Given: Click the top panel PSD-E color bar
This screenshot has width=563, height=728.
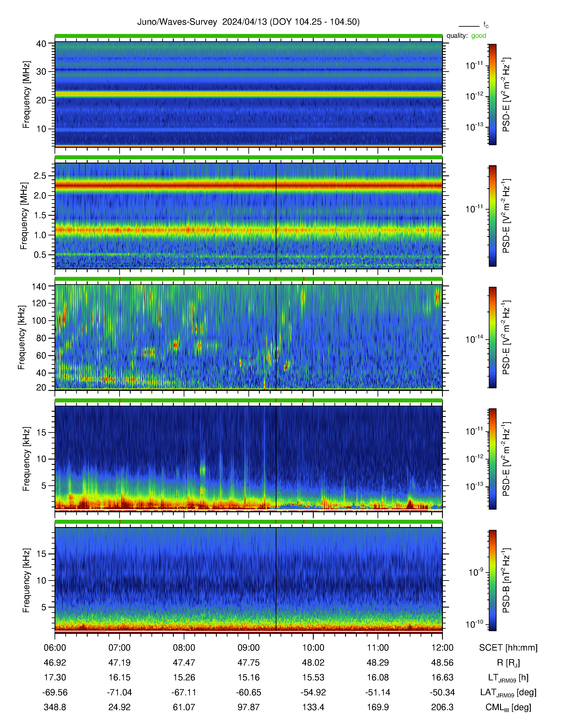Looking at the screenshot, I should (x=492, y=94).
